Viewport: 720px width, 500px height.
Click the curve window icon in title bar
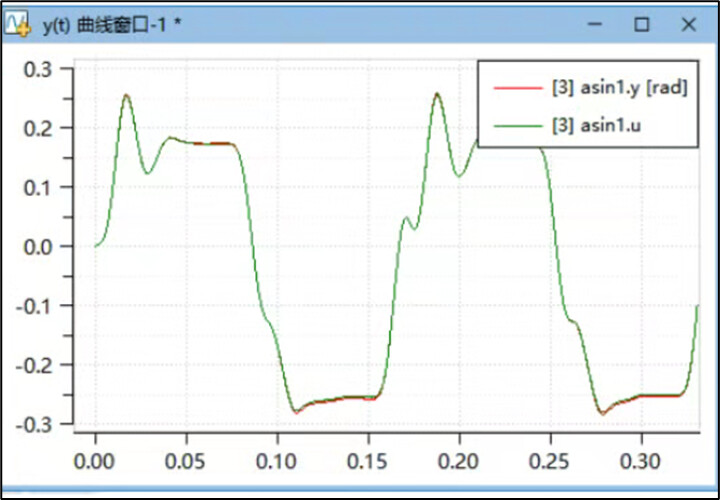17,25
